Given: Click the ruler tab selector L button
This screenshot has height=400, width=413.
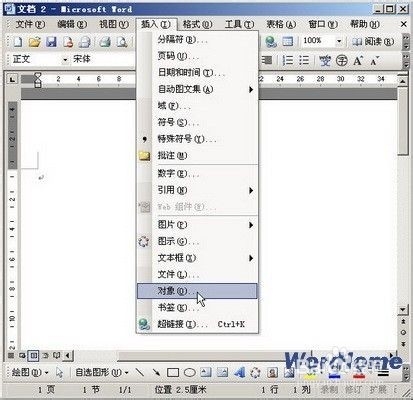Looking at the screenshot, I should (12, 79).
